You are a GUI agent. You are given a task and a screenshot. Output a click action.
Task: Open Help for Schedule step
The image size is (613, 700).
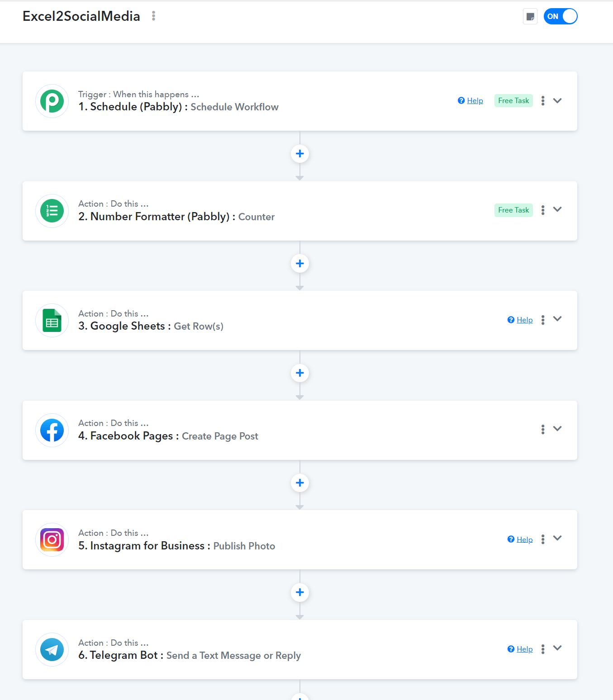point(470,100)
